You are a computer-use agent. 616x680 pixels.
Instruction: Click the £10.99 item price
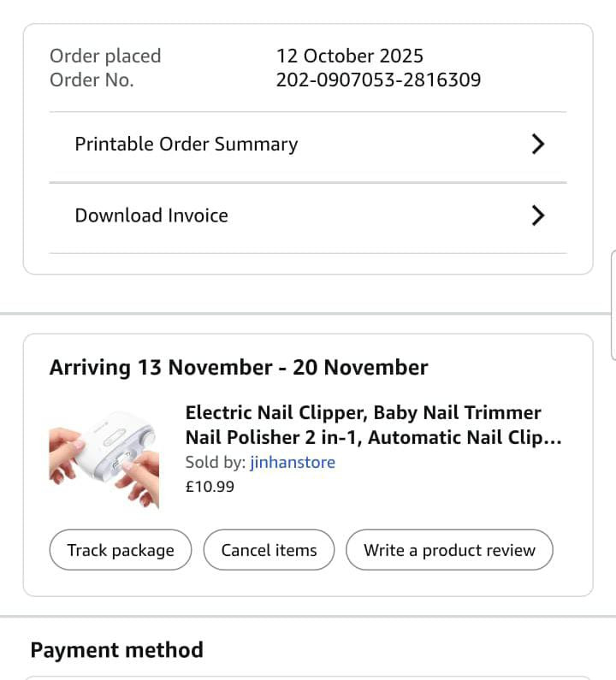[x=210, y=487]
